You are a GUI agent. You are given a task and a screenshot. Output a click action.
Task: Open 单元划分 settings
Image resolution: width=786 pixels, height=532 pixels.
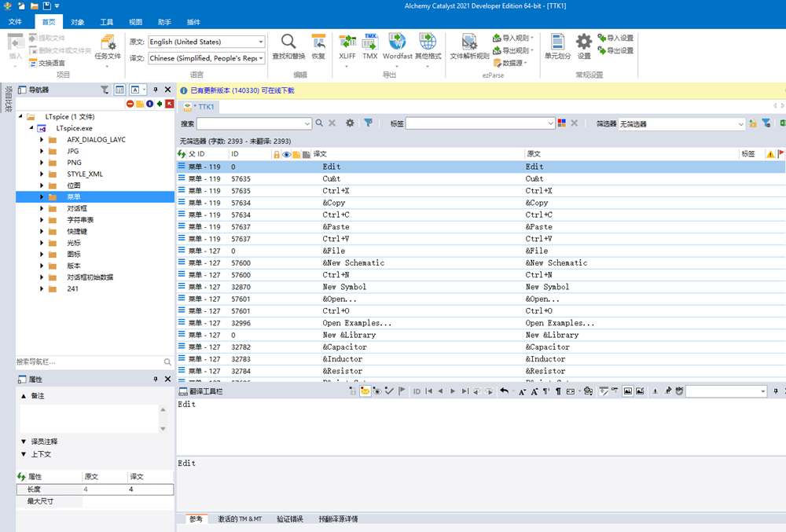(x=557, y=46)
